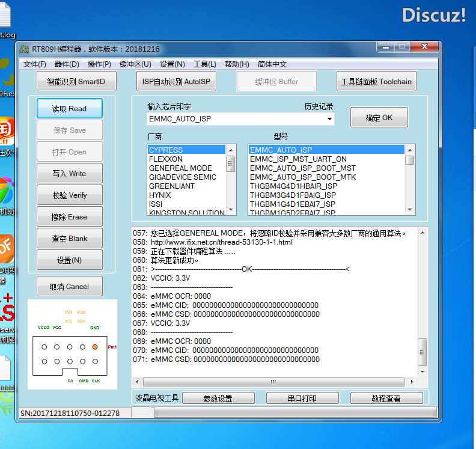Click log line 064 eMMC OCR: 0000
Screen dimensions: 476x449
[x=172, y=296]
